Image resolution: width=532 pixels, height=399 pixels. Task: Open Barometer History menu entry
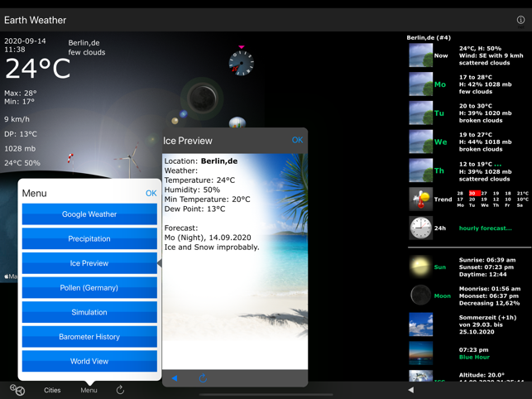(x=89, y=337)
